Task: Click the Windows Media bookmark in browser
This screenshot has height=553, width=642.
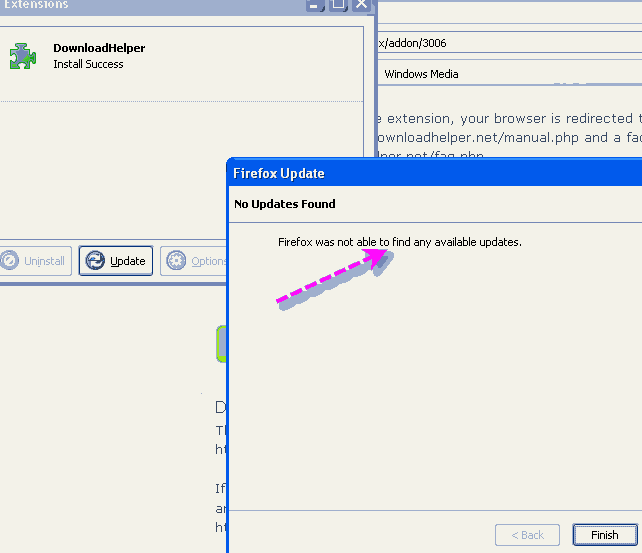Action: tap(421, 74)
